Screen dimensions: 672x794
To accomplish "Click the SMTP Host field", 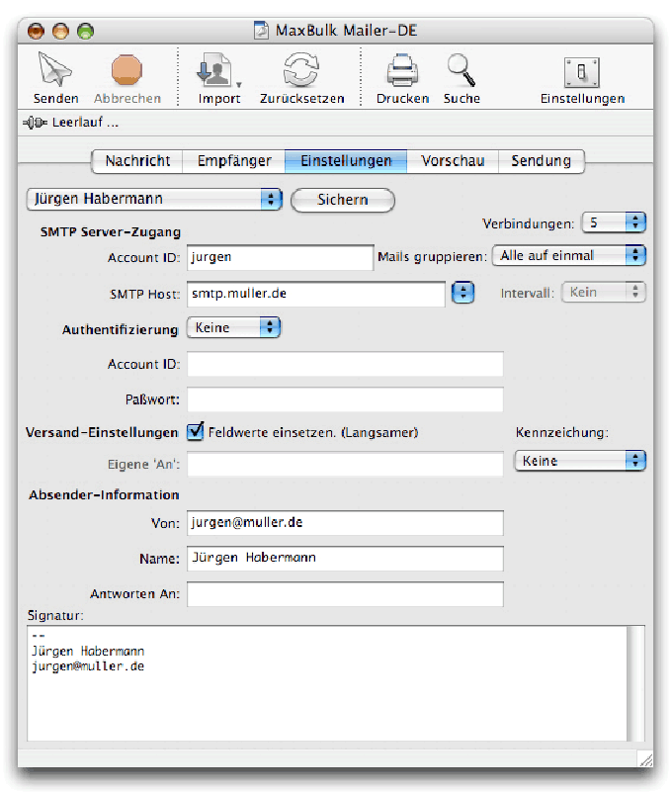I will 316,294.
